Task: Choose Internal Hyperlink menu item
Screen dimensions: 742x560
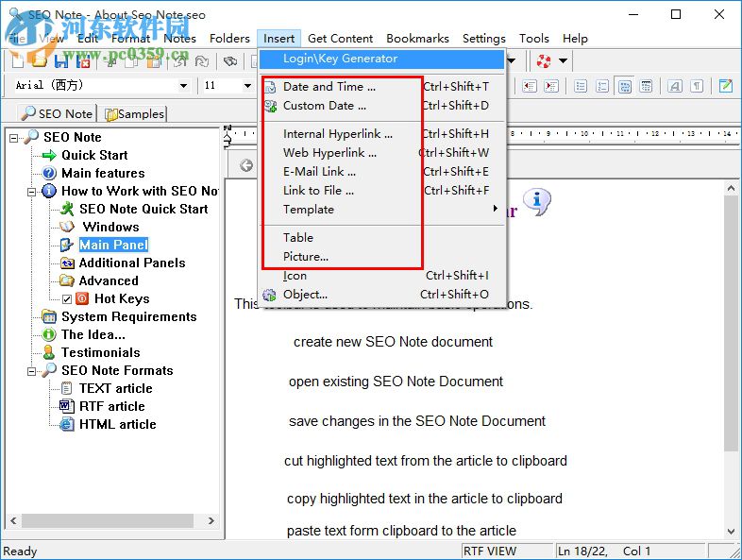Action: pos(382,134)
